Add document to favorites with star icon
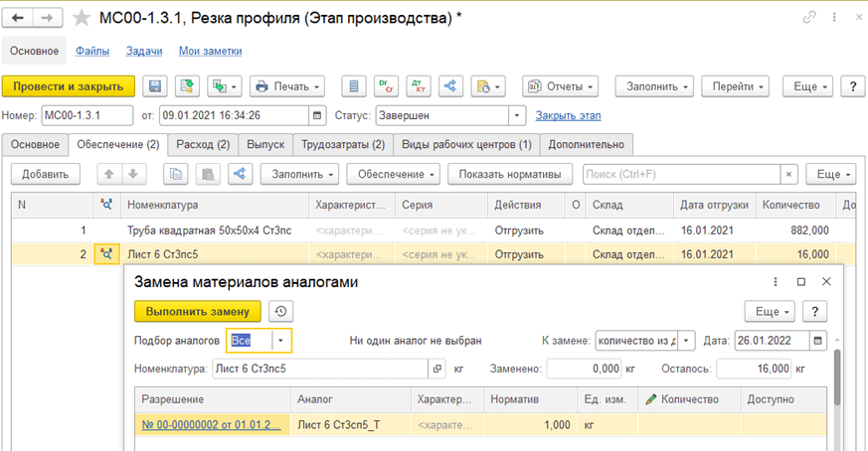 (82, 18)
